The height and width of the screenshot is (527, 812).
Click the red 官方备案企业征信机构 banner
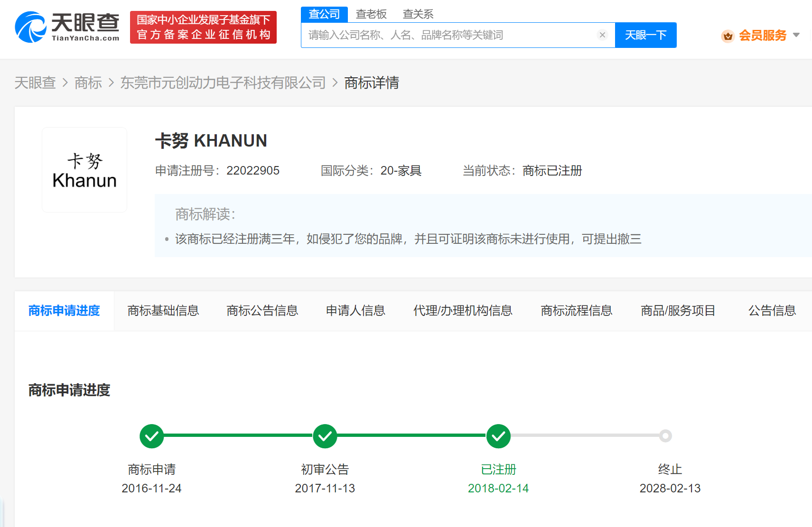coord(203,28)
